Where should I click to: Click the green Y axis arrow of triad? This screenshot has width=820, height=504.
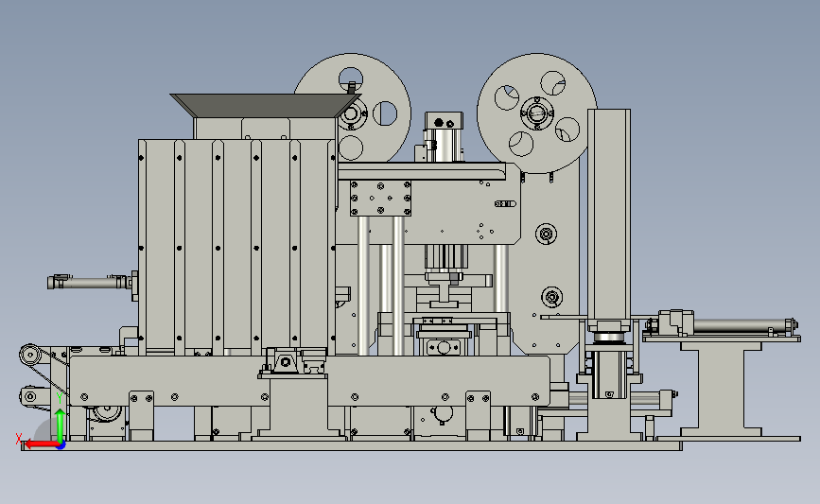[x=61, y=425]
